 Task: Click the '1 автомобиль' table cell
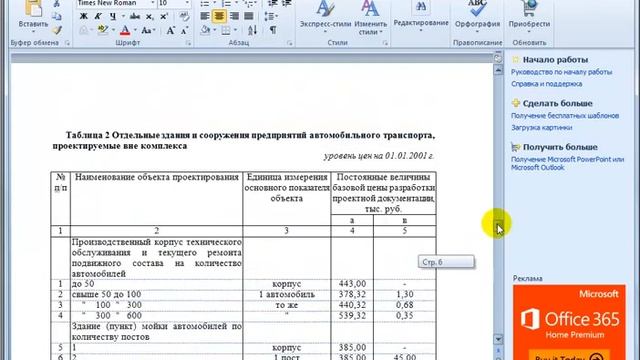pyautogui.click(x=287, y=294)
